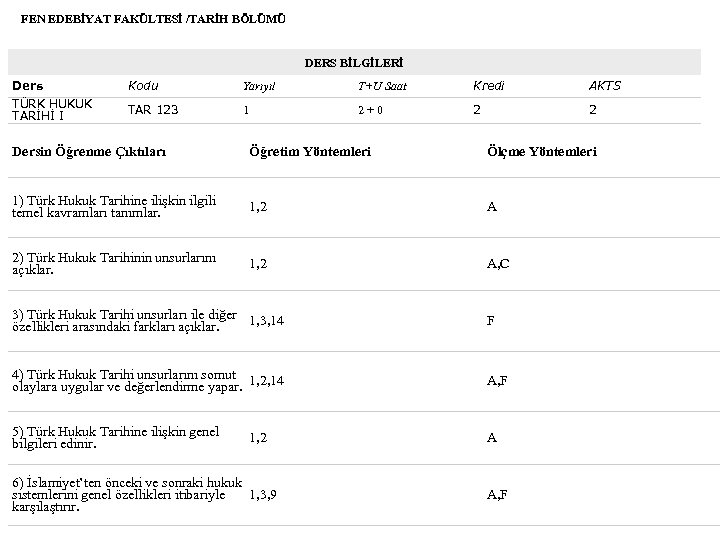720x540 pixels.
Task: Click the T+U Saat column header
Action: pyautogui.click(x=382, y=86)
